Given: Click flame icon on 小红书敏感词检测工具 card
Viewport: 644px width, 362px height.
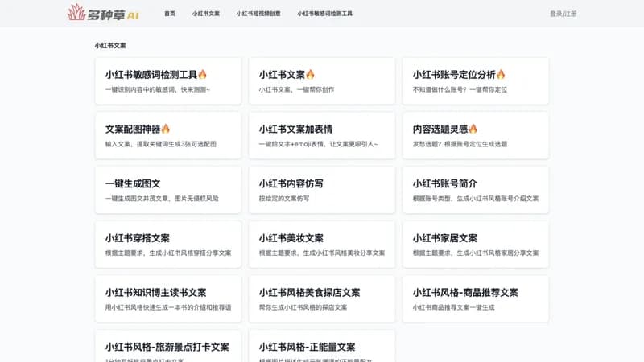Looking at the screenshot, I should (203, 74).
